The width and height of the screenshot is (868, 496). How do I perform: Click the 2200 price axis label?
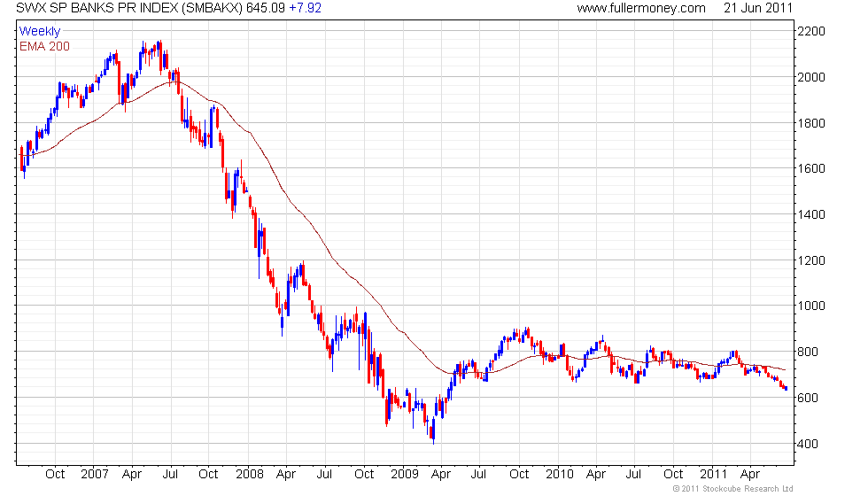click(x=811, y=32)
